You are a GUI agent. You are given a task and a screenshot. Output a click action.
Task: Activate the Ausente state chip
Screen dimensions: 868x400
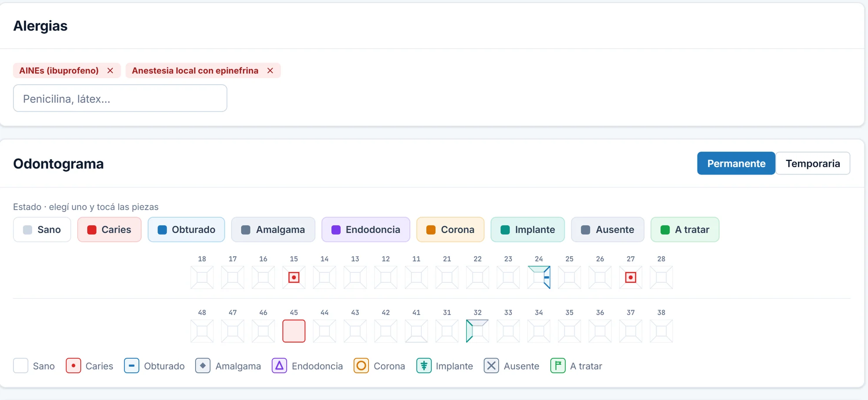pos(608,229)
